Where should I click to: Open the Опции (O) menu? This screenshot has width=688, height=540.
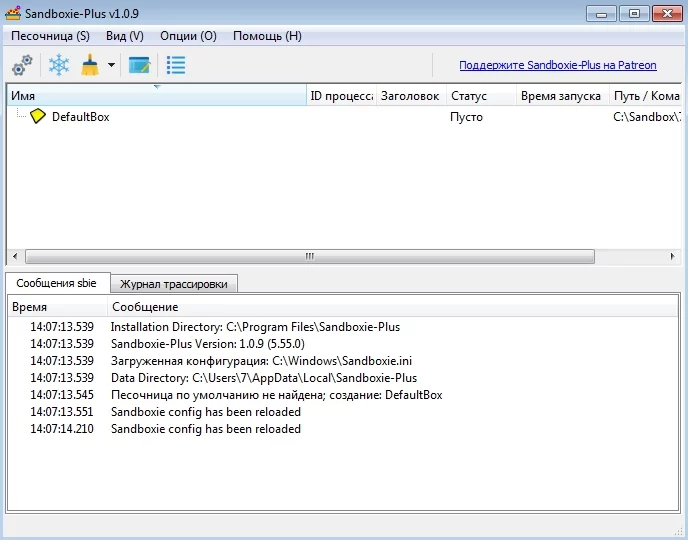[188, 36]
